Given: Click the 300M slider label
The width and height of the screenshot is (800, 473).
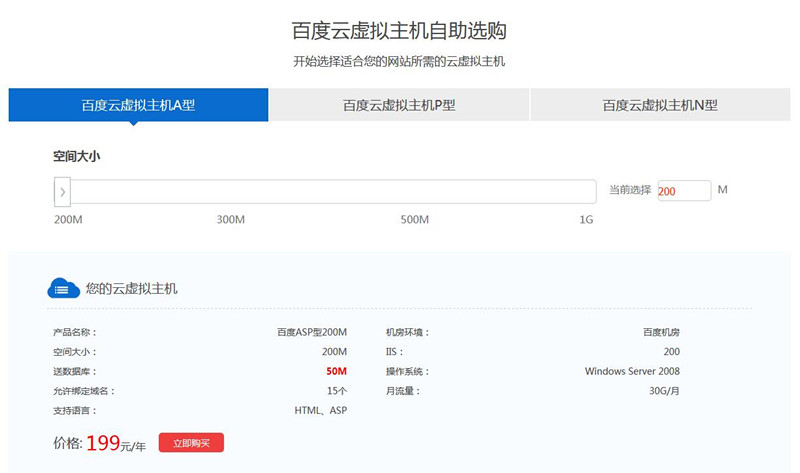Looking at the screenshot, I should 231,219.
